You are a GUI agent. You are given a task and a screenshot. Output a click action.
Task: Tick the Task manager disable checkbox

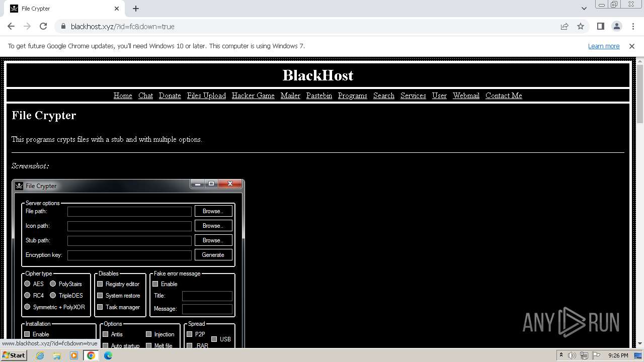click(100, 307)
